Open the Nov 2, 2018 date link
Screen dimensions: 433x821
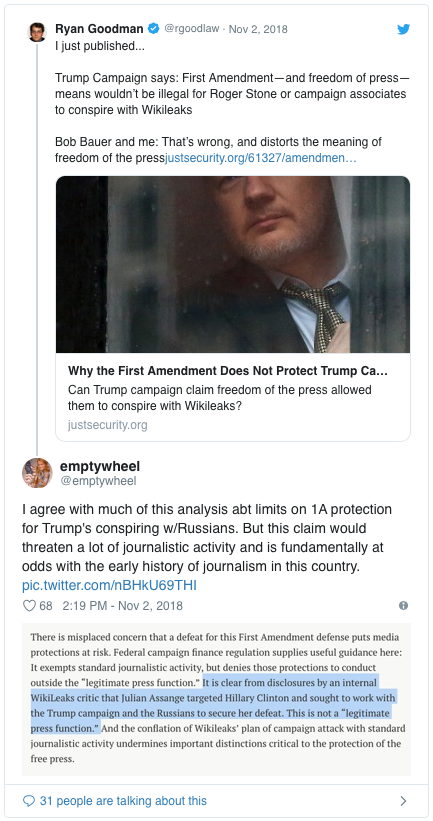click(258, 29)
